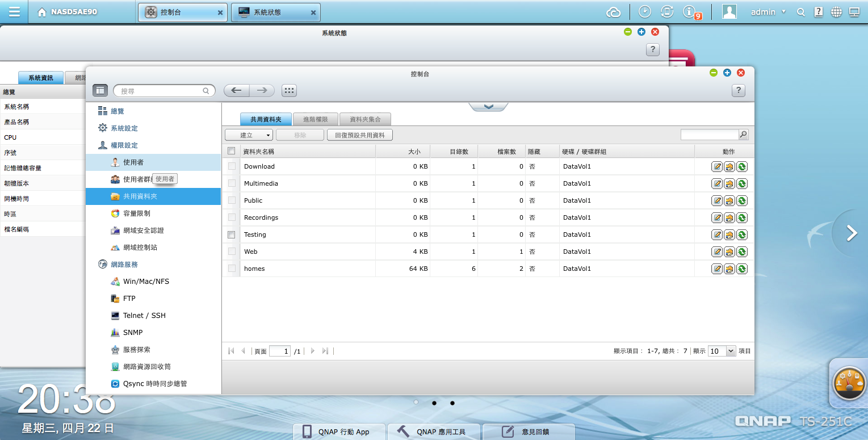
Task: Switch control panel to grid view
Action: (289, 90)
